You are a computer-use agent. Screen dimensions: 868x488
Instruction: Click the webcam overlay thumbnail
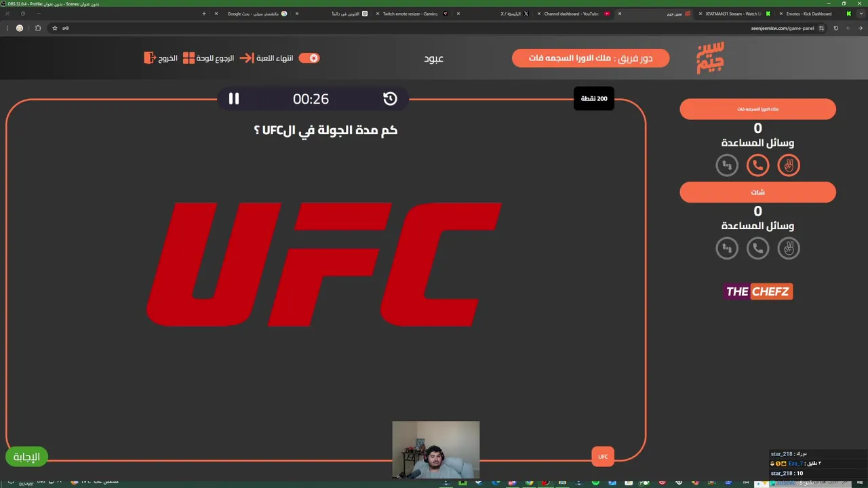pos(436,449)
